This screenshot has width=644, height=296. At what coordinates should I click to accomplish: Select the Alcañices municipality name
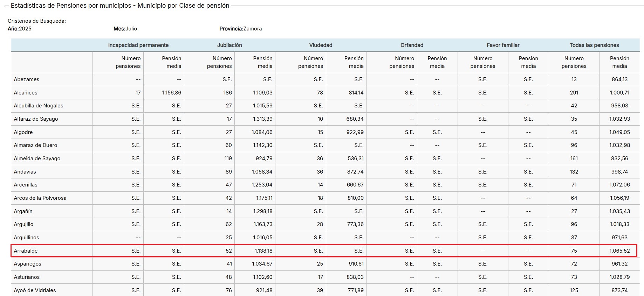click(x=26, y=93)
